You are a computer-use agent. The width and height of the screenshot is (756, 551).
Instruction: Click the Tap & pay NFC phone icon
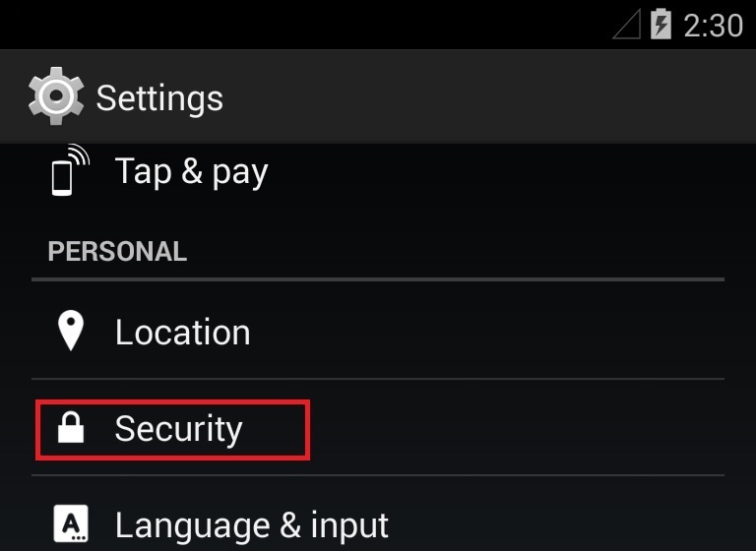pos(71,170)
